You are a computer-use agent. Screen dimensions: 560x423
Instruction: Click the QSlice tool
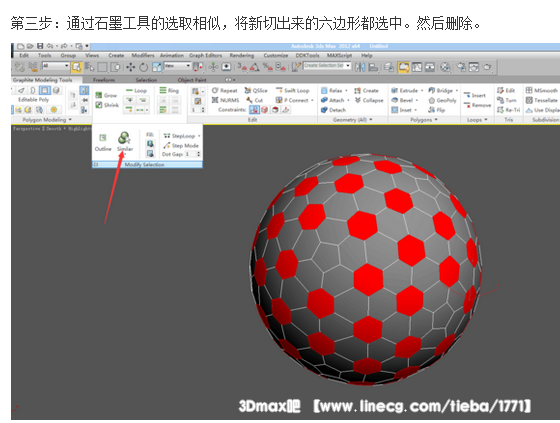[x=256, y=91]
